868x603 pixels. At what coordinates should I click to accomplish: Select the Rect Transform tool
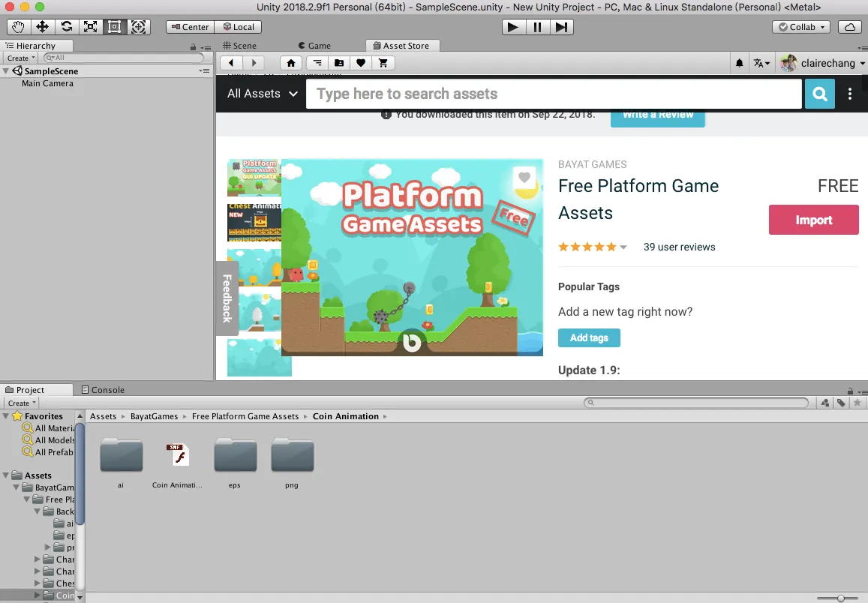114,26
